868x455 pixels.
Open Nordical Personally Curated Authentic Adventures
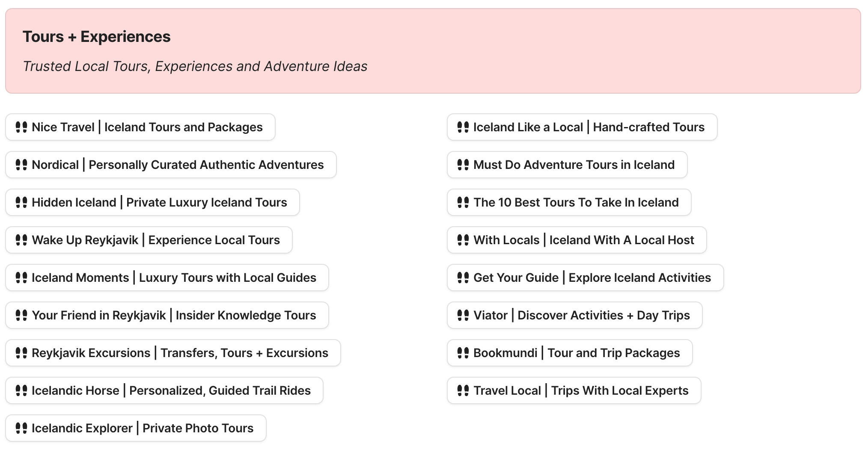(x=178, y=165)
